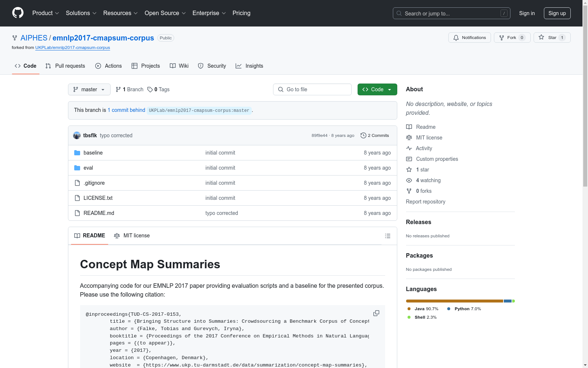Click the copy citation code icon
This screenshot has width=588, height=368.
coord(376,313)
